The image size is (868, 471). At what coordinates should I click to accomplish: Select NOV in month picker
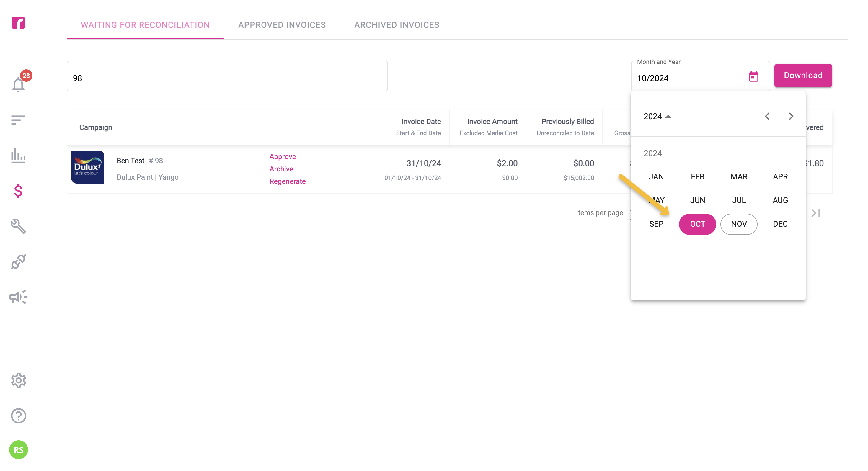739,224
